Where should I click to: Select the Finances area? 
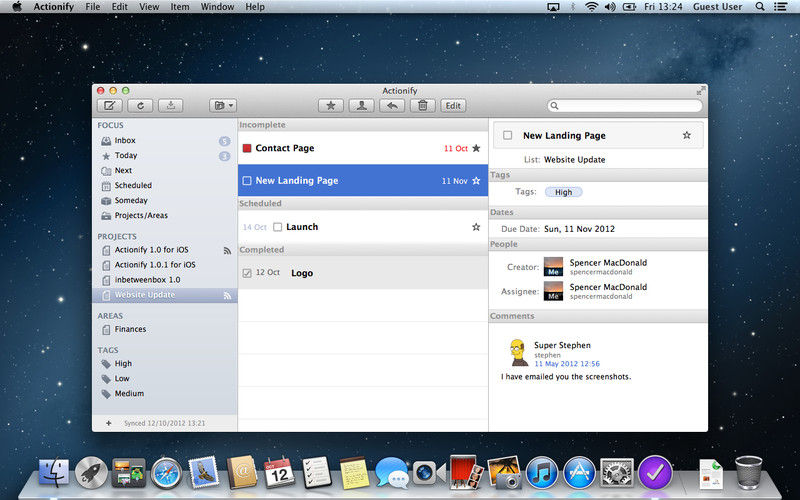pos(165,330)
